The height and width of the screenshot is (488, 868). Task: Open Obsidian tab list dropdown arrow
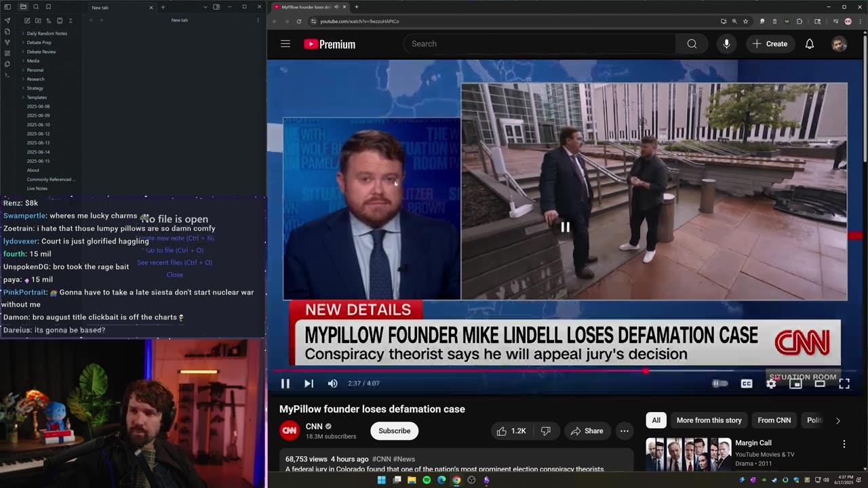205,7
